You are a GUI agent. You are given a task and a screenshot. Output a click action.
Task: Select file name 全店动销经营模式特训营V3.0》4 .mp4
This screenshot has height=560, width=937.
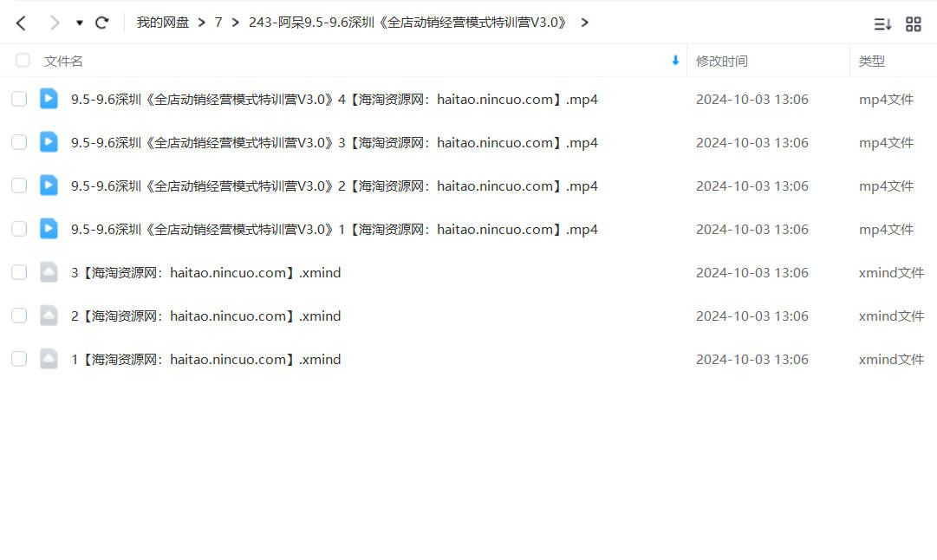tap(334, 99)
